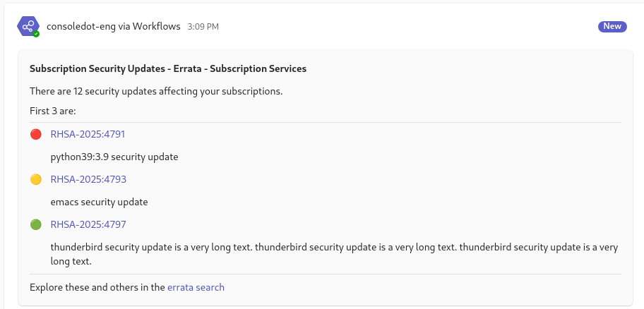Click the red severity circle icon
The height and width of the screenshot is (309, 644).
(x=36, y=134)
